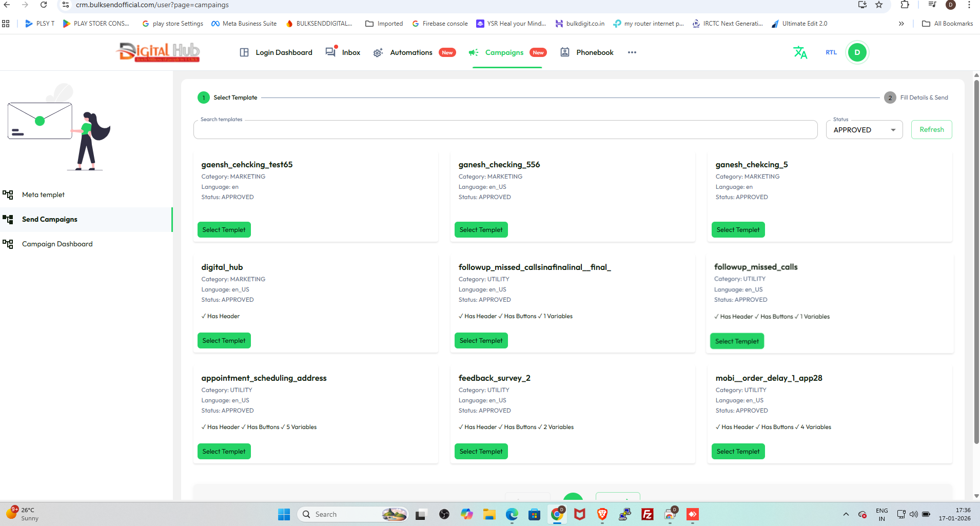Open Inbox from the chat icon
Screen dimensions: 980x526
tap(331, 52)
